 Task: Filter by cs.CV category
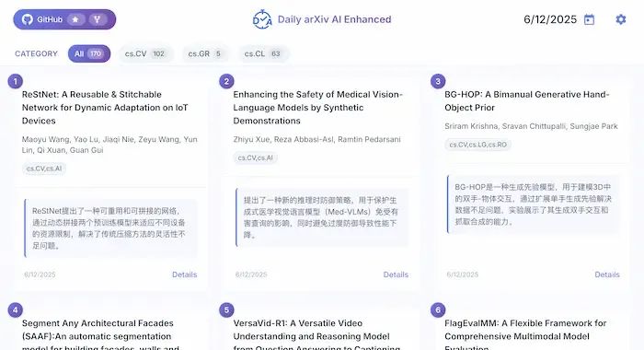pyautogui.click(x=145, y=53)
